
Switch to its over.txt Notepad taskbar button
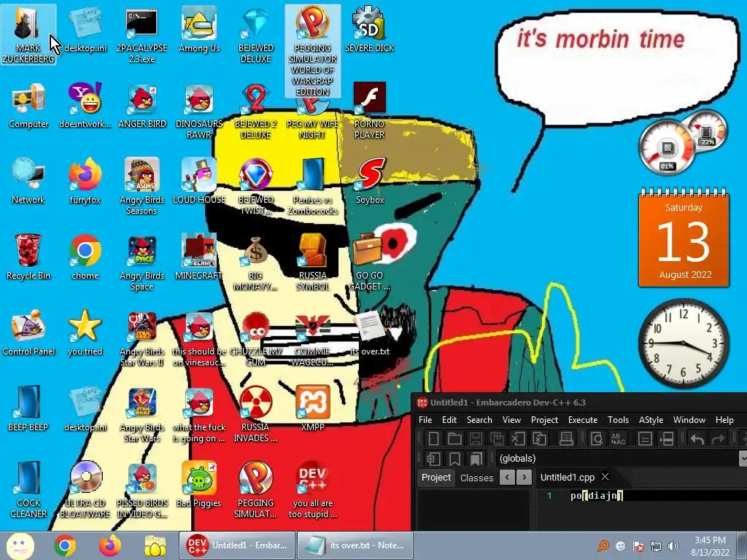[x=355, y=545]
